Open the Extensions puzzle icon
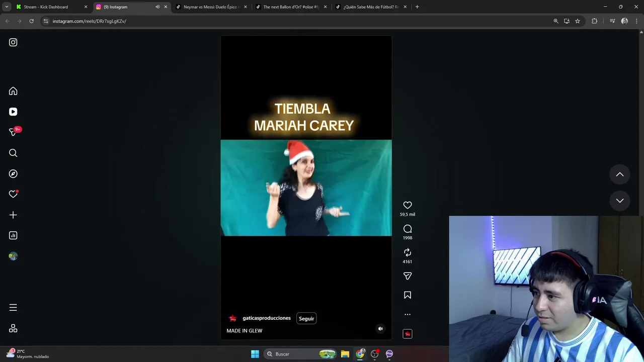 pos(595,21)
